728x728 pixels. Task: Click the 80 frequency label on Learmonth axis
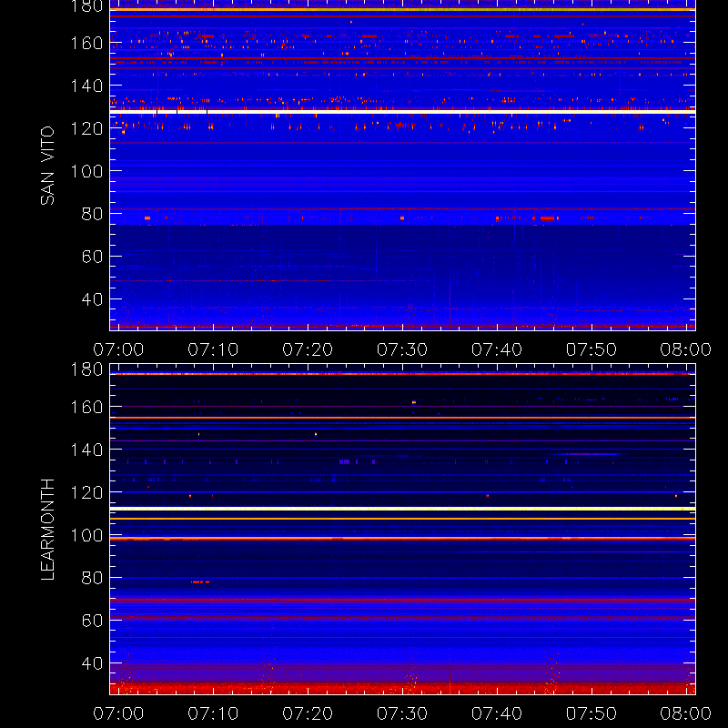pyautogui.click(x=92, y=578)
